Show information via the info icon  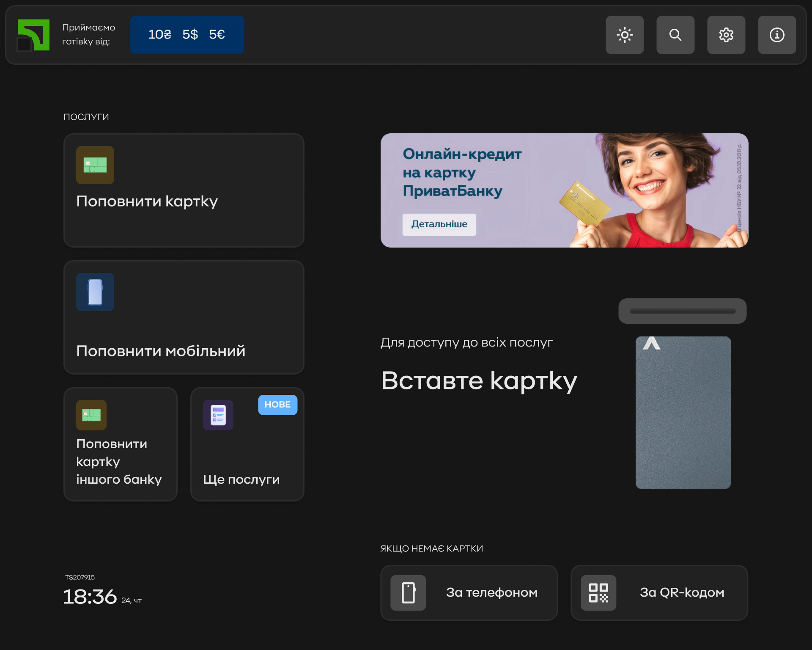[x=777, y=35]
